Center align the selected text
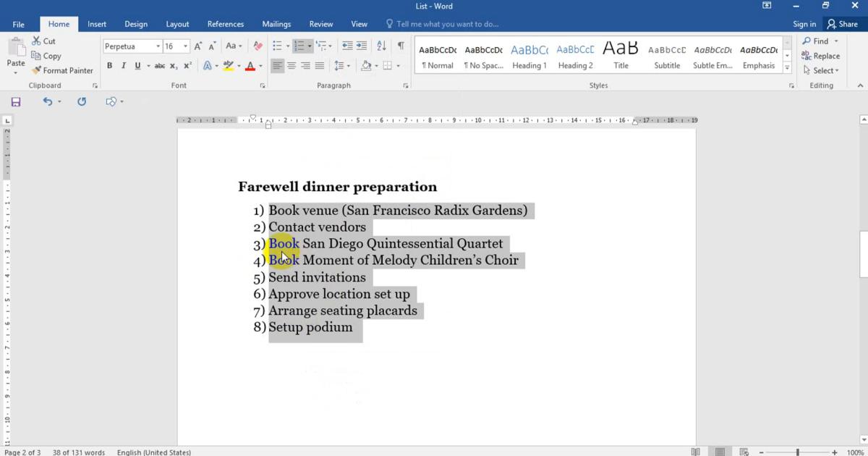Image resolution: width=868 pixels, height=456 pixels. [x=292, y=66]
